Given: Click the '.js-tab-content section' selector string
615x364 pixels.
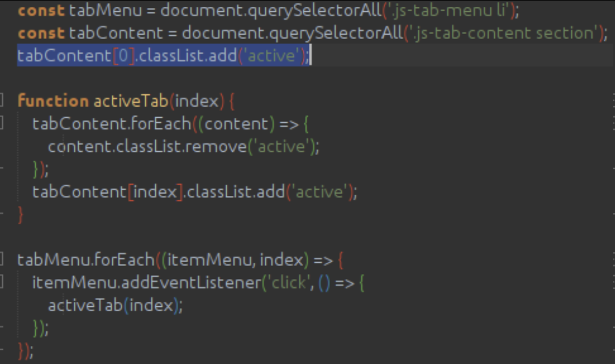Looking at the screenshot, I should 503,33.
